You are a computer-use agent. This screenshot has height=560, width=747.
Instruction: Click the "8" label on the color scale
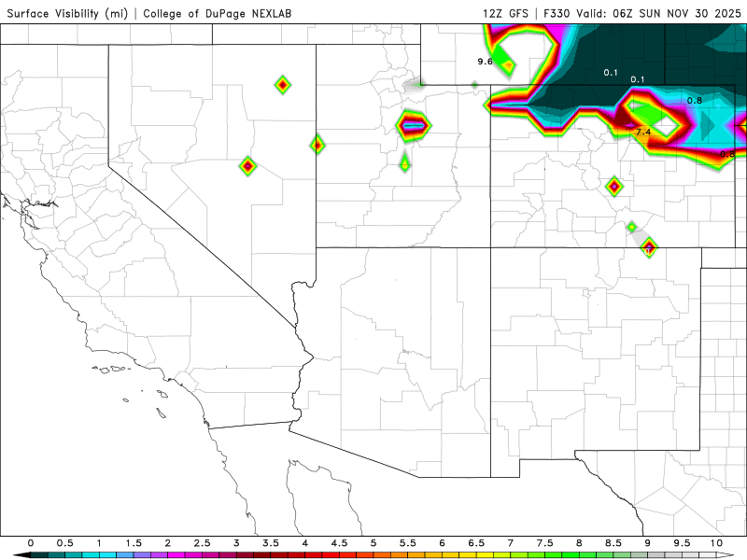click(x=579, y=543)
